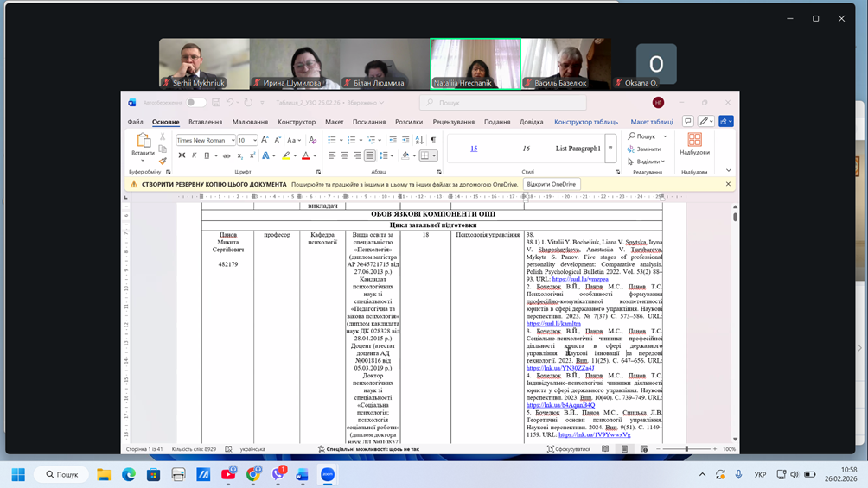This screenshot has height=488, width=868.
Task: Click the Відкрити OneDrive button
Action: [x=551, y=184]
